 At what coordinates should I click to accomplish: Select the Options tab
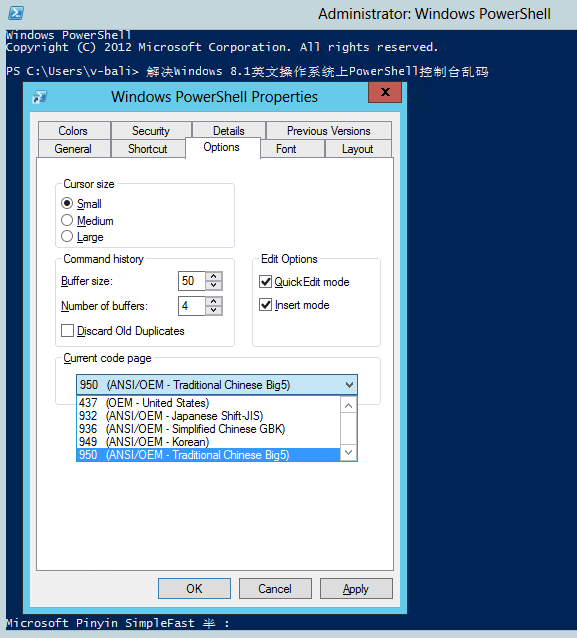tap(222, 147)
